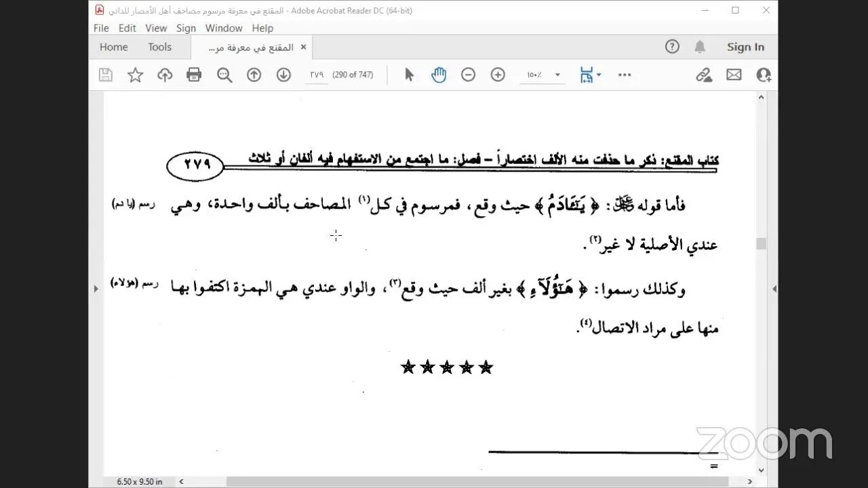
Task: Click page number 279 oval in header
Action: pos(195,165)
